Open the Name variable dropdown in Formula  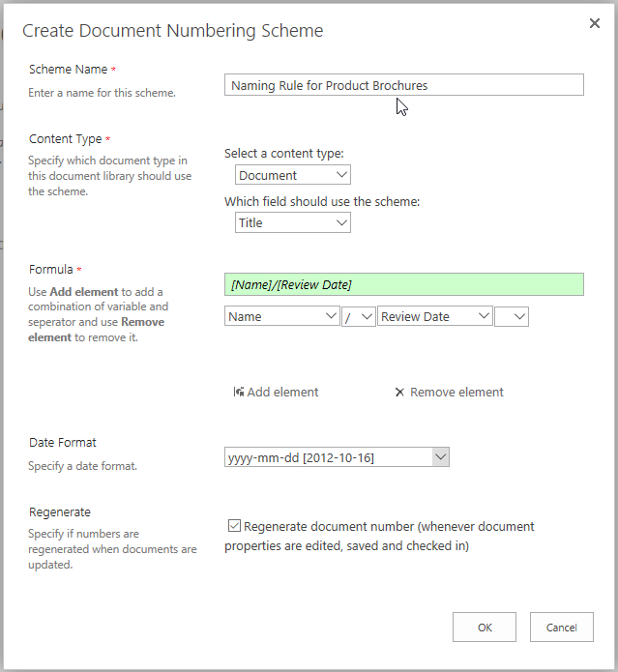282,316
